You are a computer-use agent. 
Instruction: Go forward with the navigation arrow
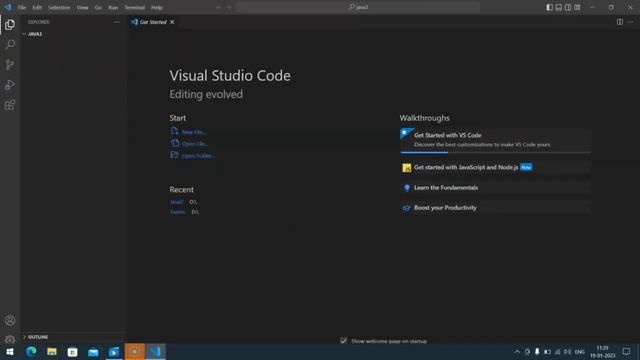(x=229, y=7)
